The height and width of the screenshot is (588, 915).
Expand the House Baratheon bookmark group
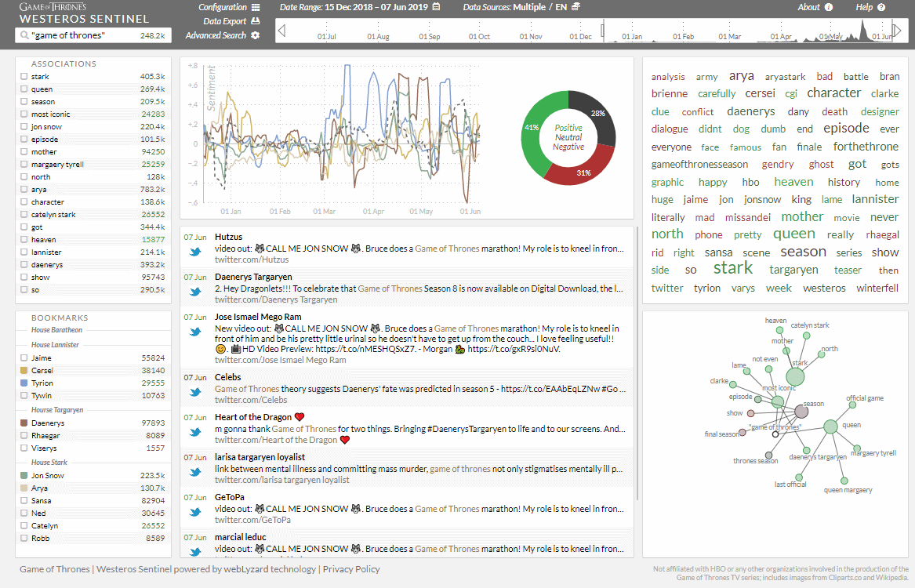pos(56,330)
